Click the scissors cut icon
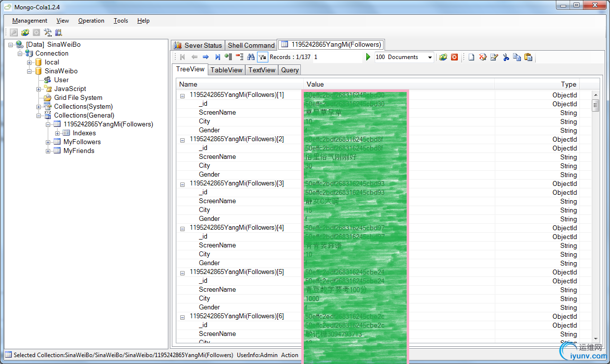The image size is (610, 364). point(506,57)
